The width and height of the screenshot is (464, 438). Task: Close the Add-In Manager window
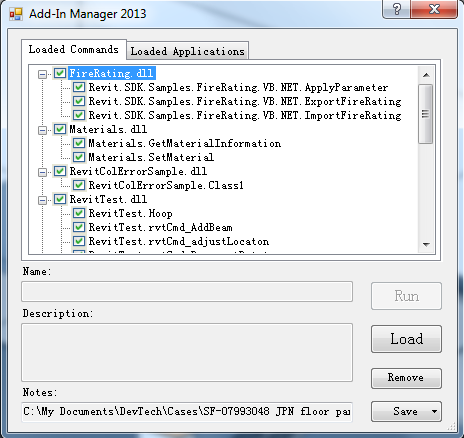click(434, 9)
